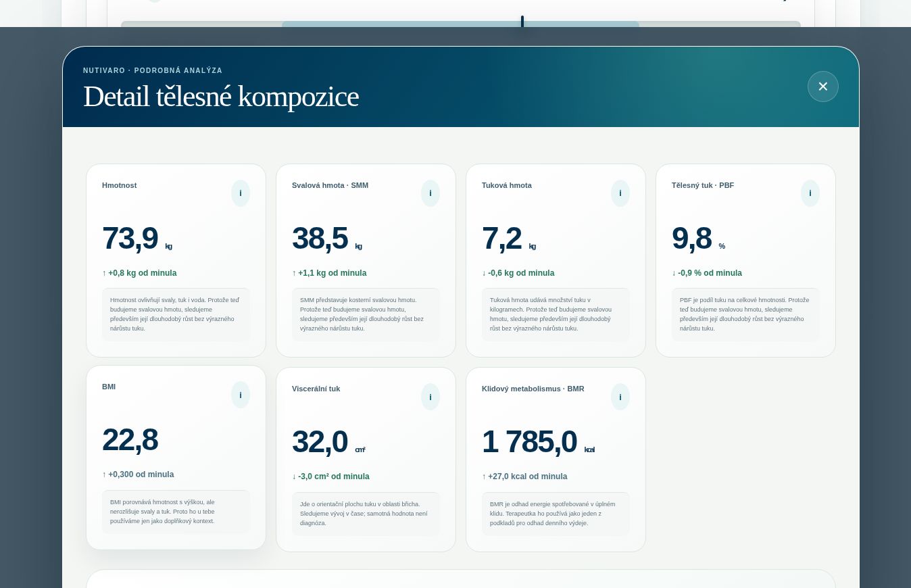Click '+0,300 od minula' change text

(138, 474)
